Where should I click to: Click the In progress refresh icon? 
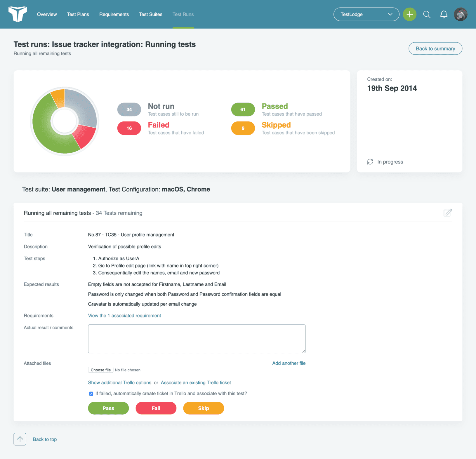pos(370,161)
